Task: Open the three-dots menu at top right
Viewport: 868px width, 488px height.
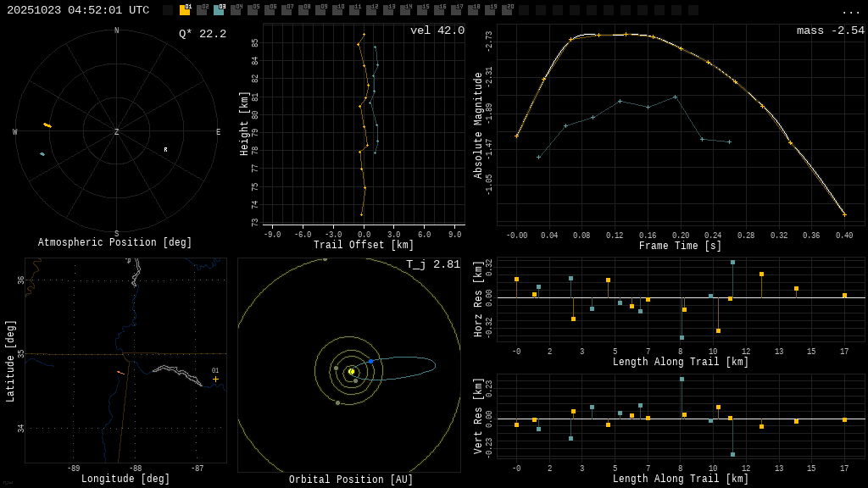Action: [x=850, y=11]
